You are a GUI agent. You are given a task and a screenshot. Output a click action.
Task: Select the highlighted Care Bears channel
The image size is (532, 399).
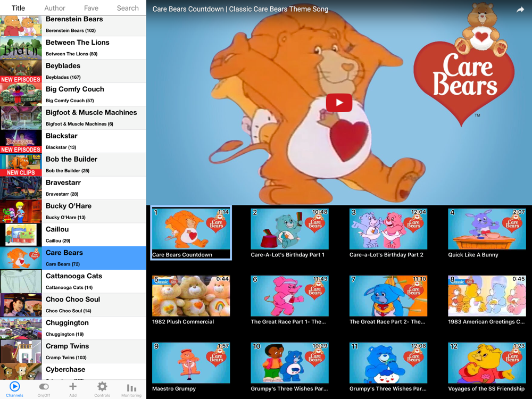click(x=73, y=258)
